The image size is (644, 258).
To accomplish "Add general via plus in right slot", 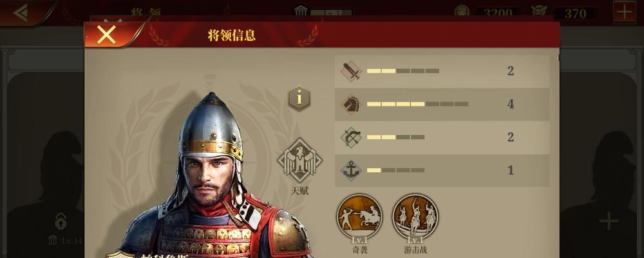I will [x=609, y=222].
